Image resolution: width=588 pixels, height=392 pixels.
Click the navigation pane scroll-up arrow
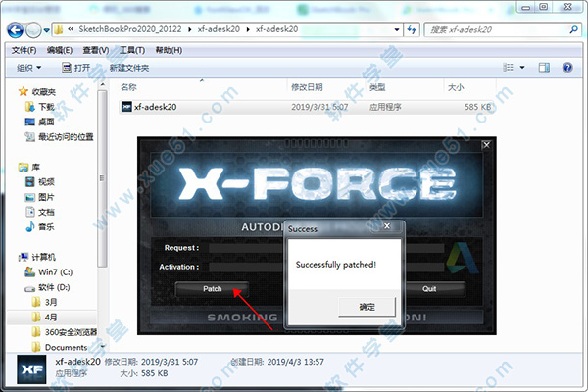[102, 85]
